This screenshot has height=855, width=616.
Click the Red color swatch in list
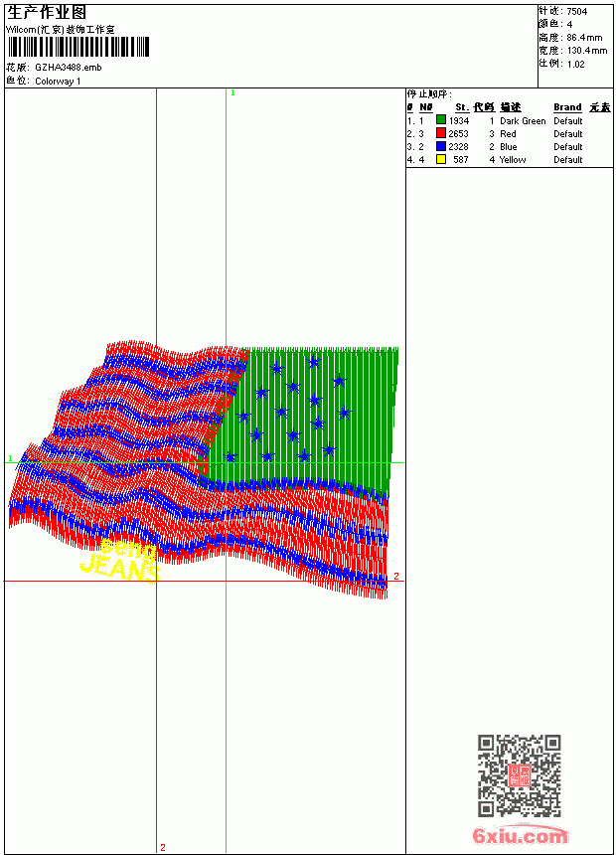[441, 133]
